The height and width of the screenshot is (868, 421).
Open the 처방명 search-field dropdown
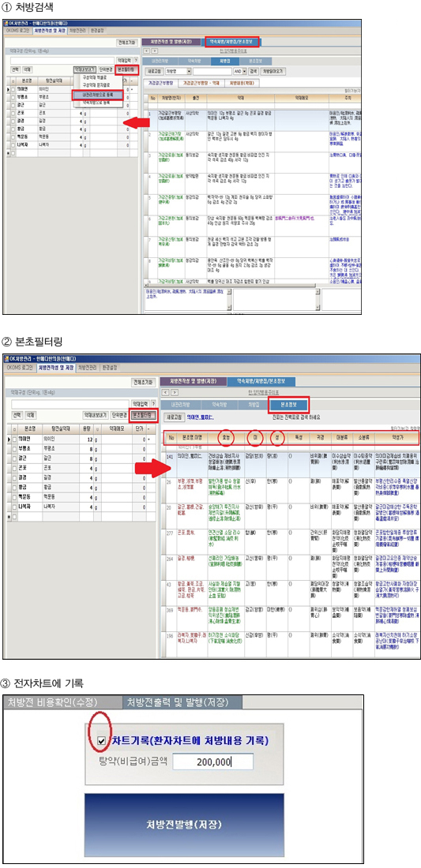coord(190,71)
